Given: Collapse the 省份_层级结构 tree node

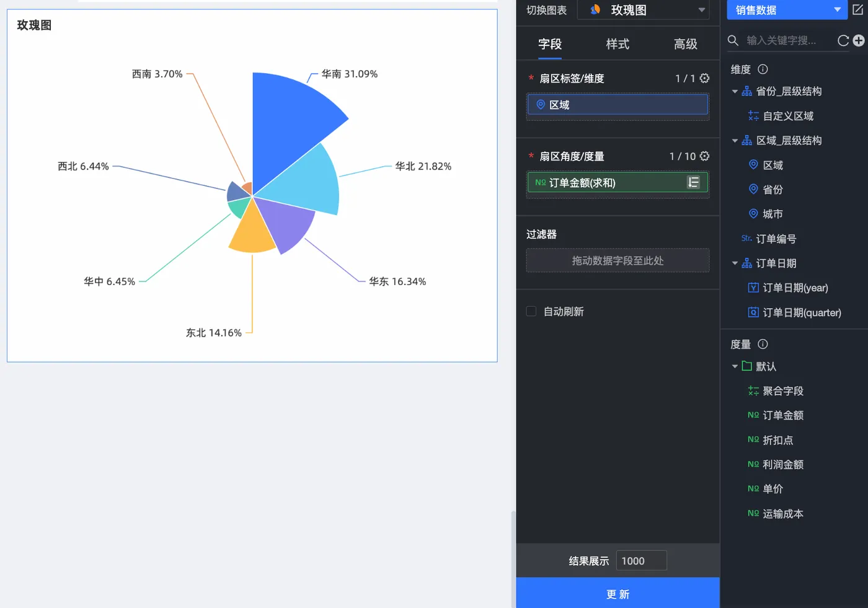Looking at the screenshot, I should (735, 92).
